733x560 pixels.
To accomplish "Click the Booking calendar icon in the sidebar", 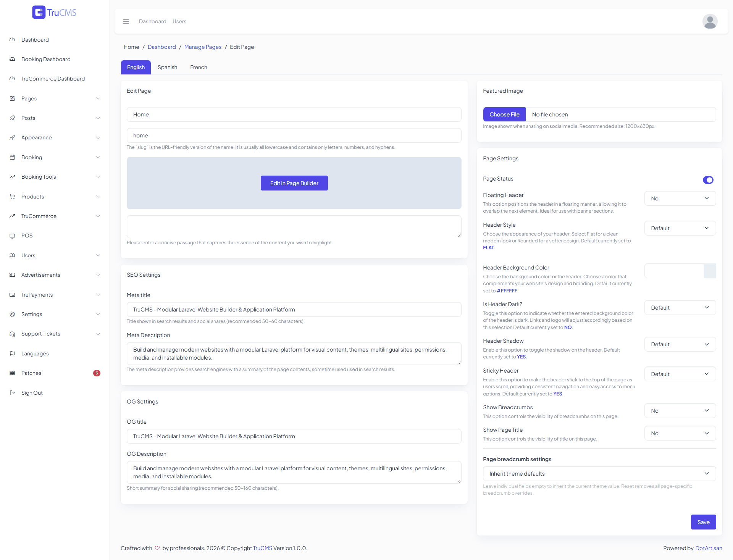I will pos(12,157).
